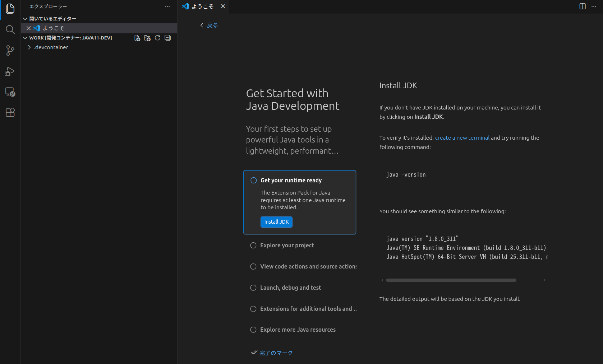This screenshot has width=603, height=364.
Task: Collapse all folders in explorer
Action: pyautogui.click(x=167, y=38)
